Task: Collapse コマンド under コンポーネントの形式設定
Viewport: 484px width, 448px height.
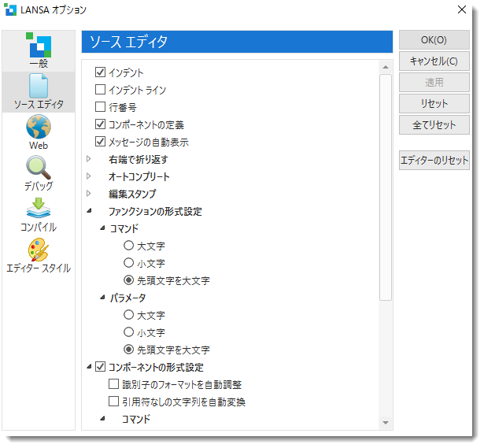Action: (x=102, y=419)
